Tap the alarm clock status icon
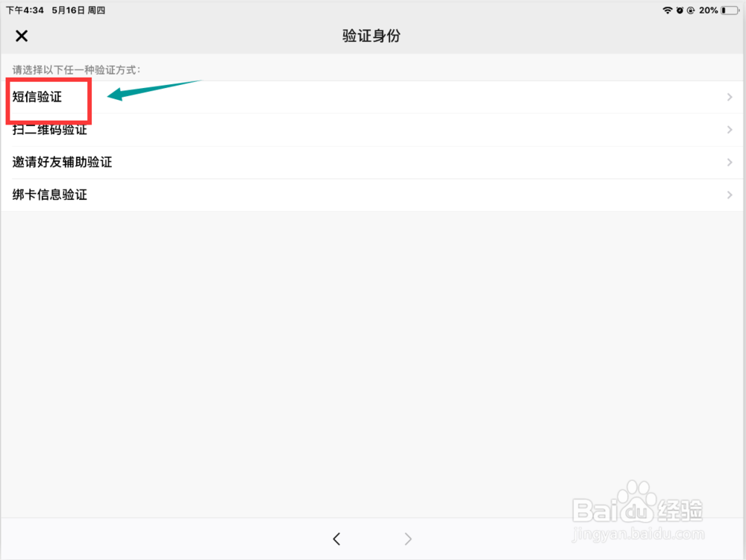 tap(680, 10)
